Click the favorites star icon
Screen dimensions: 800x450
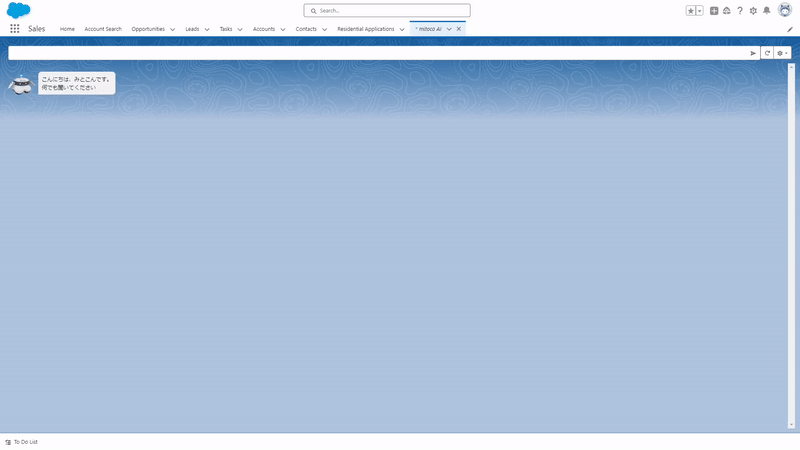coord(690,11)
